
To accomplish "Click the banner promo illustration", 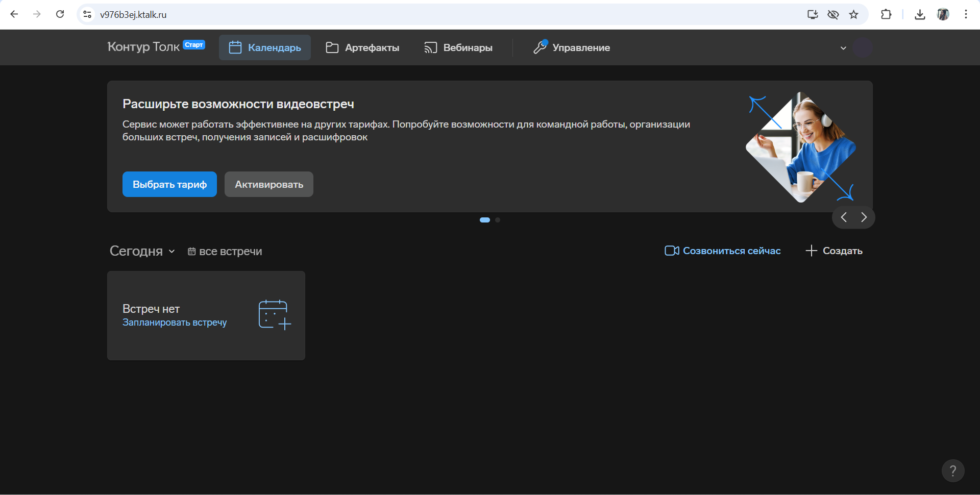I will pos(801,147).
